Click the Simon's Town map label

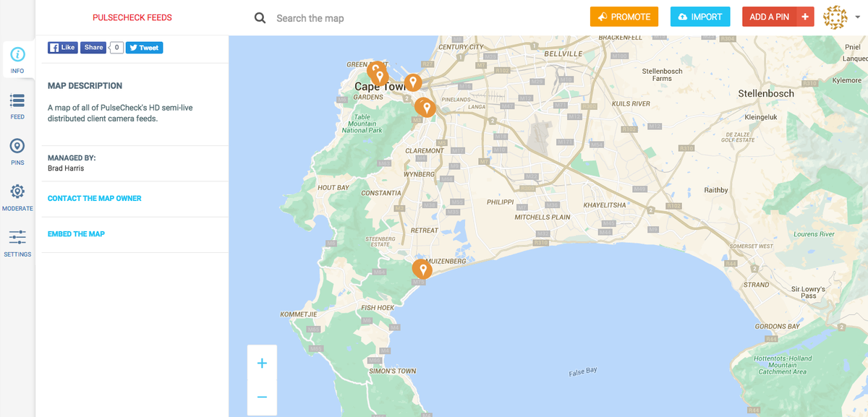393,371
